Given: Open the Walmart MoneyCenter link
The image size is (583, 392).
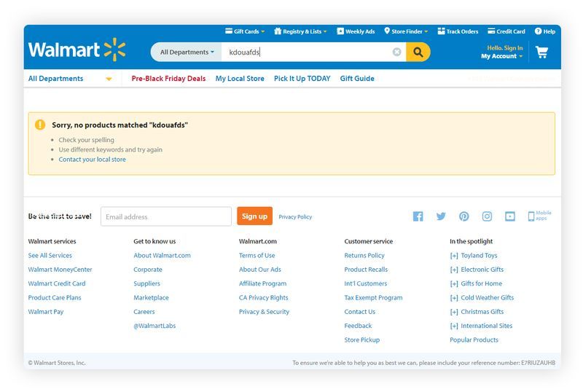Looking at the screenshot, I should 60,270.
